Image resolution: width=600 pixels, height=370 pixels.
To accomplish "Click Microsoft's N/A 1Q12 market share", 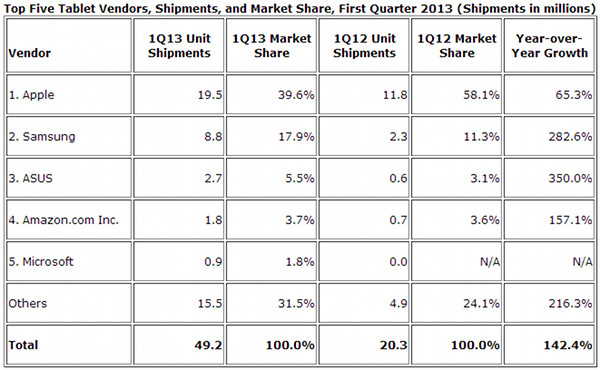I will tap(457, 261).
